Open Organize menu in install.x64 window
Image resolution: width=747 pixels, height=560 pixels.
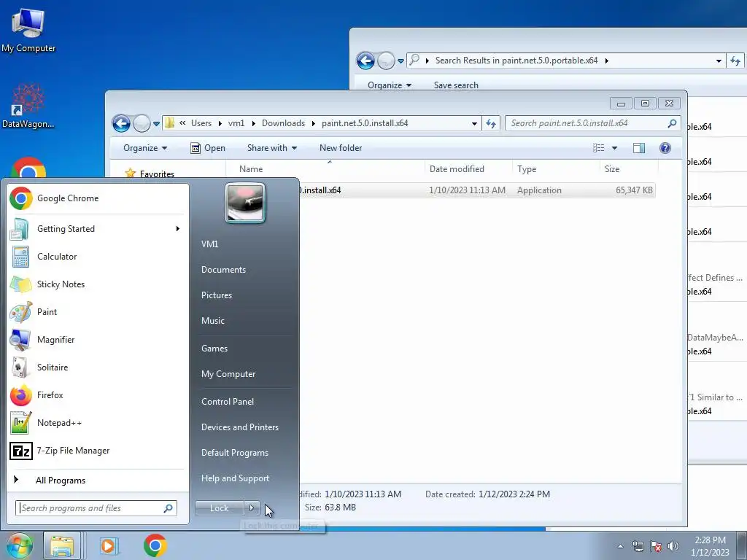coord(145,148)
